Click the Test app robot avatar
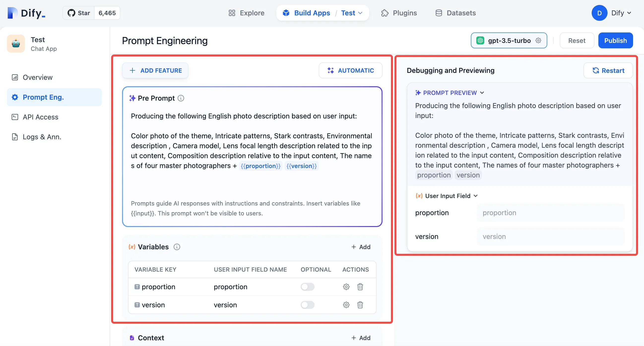Screen dimensions: 644x346 click(x=16, y=44)
